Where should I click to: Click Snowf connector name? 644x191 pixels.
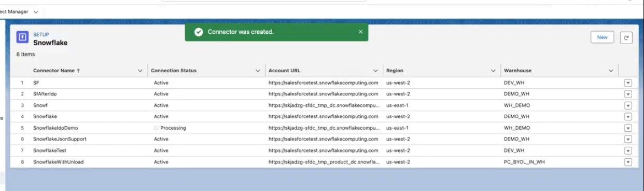pos(40,105)
